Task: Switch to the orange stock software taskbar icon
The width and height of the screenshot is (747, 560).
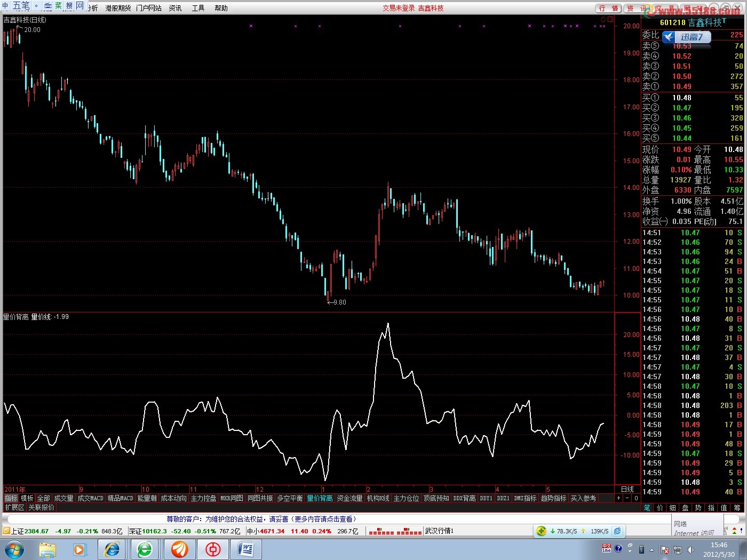Action: click(x=179, y=549)
